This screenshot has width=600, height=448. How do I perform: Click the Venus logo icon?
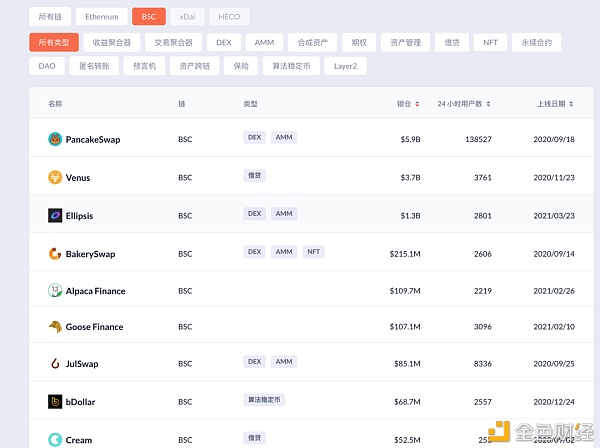[x=55, y=177]
